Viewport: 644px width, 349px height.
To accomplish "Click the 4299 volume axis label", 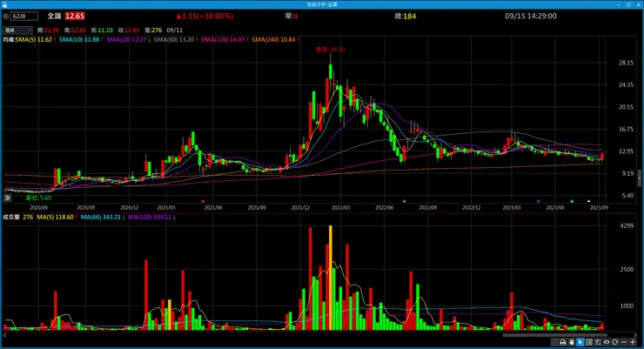I will click(x=627, y=225).
